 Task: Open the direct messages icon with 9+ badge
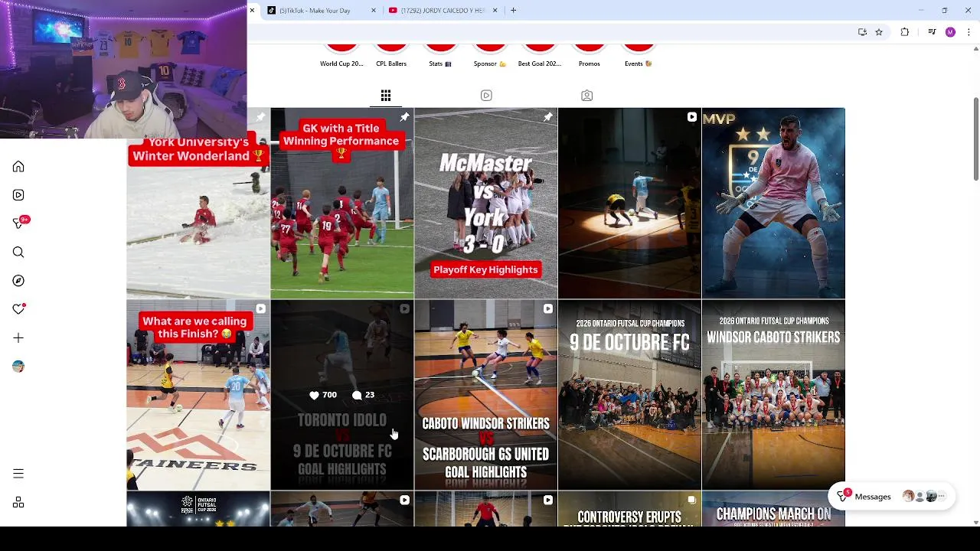click(x=20, y=223)
